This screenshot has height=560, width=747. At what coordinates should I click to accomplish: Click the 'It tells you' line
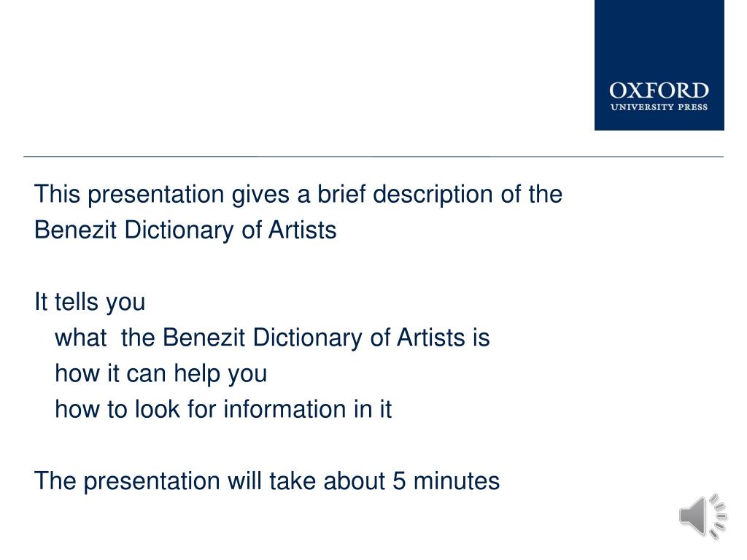pyautogui.click(x=90, y=302)
